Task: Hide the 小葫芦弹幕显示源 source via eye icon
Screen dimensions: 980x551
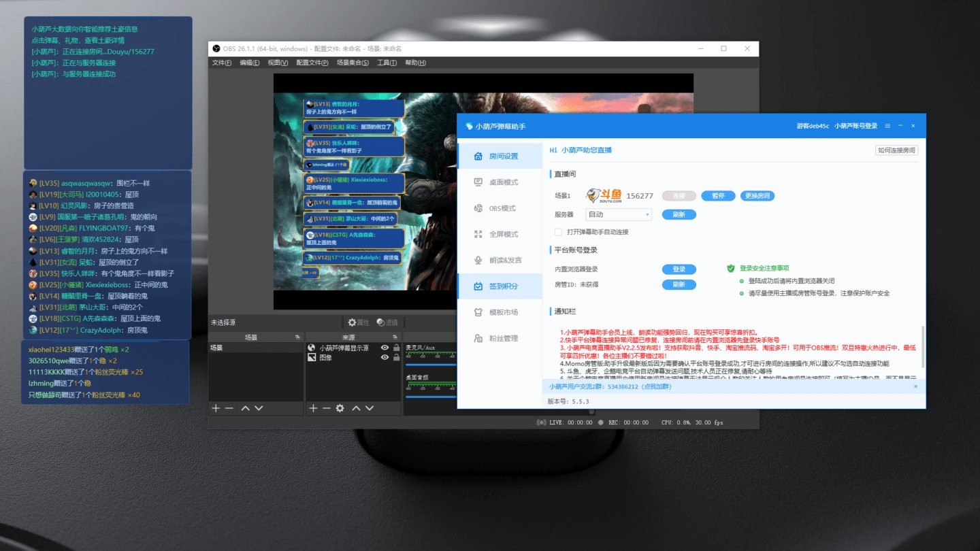Action: pos(385,348)
